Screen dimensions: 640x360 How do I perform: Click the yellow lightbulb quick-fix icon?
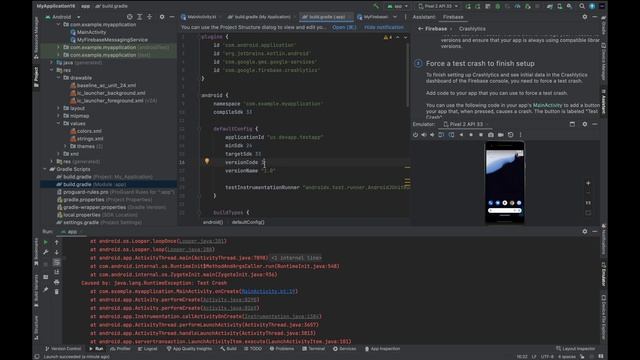pyautogui.click(x=207, y=161)
